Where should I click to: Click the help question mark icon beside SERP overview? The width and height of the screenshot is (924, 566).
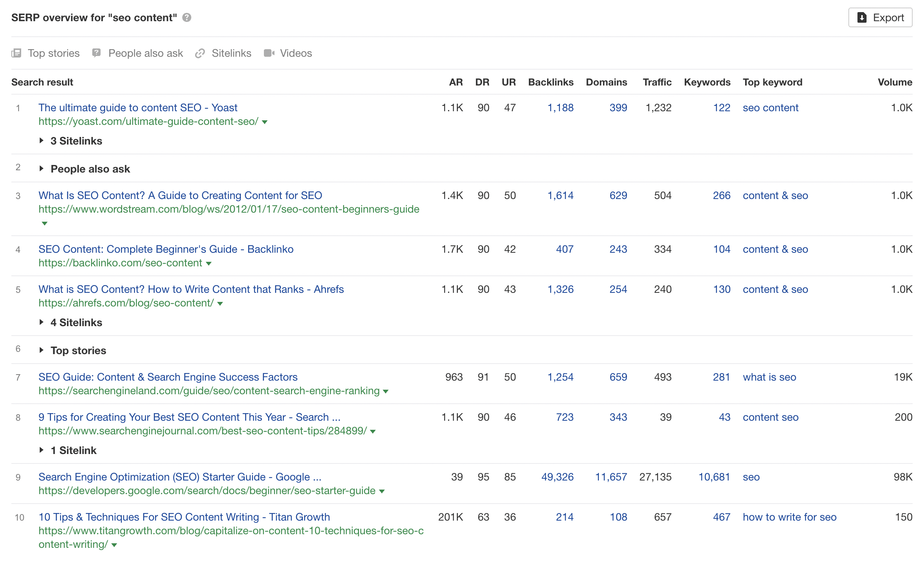(x=187, y=17)
